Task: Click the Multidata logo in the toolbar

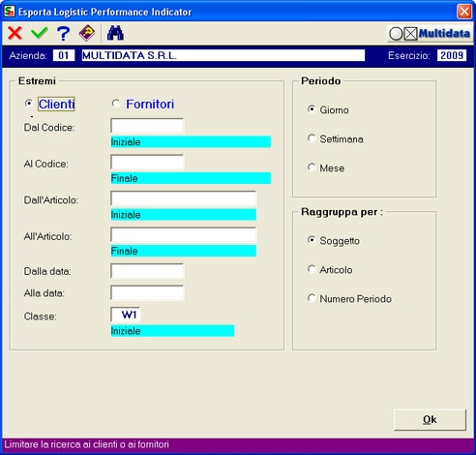Action: tap(430, 34)
